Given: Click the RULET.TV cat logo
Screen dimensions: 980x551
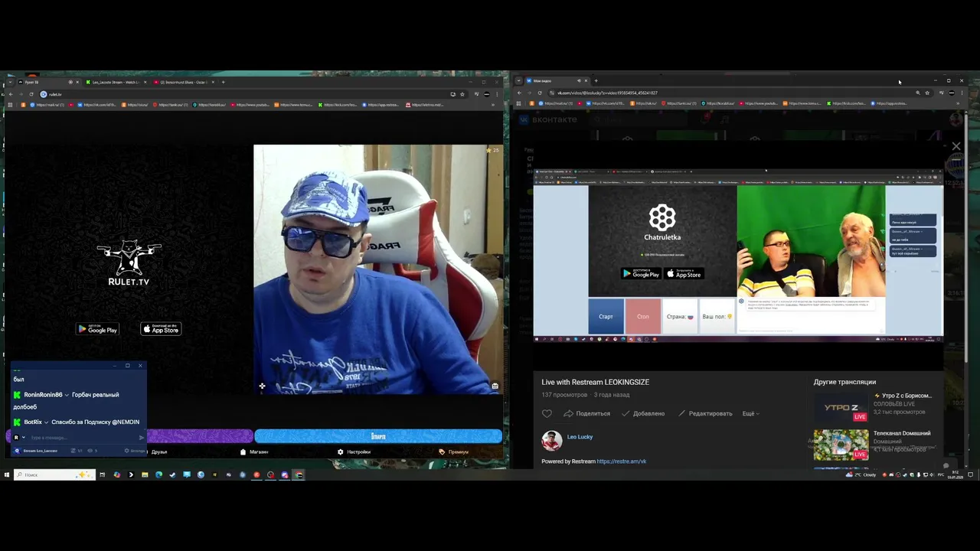Looking at the screenshot, I should (129, 262).
